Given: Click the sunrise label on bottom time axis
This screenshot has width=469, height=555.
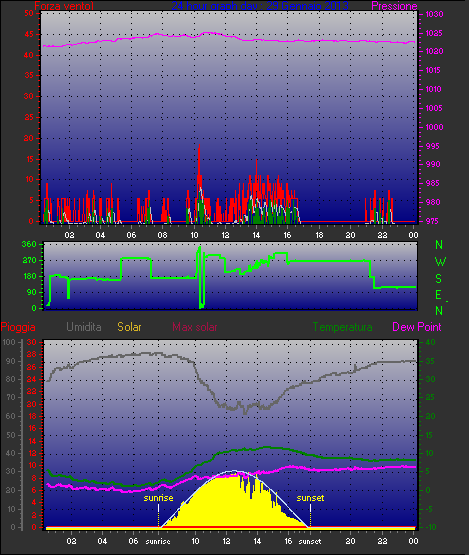Looking at the screenshot, I should [x=158, y=541].
